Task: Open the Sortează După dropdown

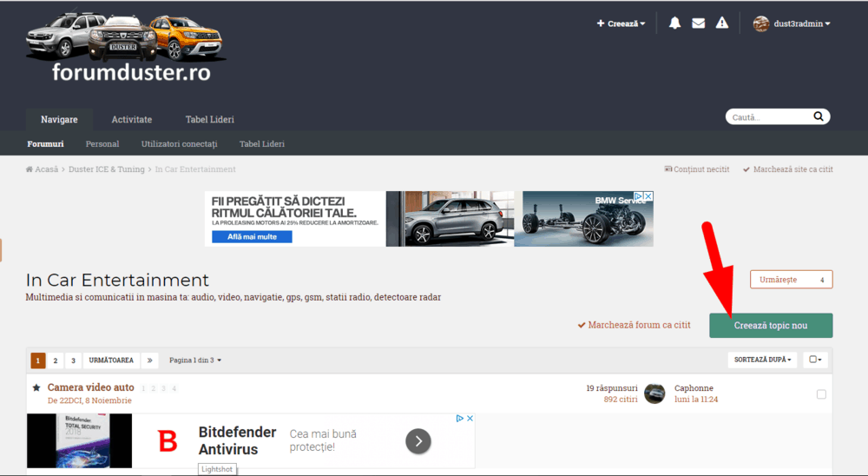Action: pos(764,360)
